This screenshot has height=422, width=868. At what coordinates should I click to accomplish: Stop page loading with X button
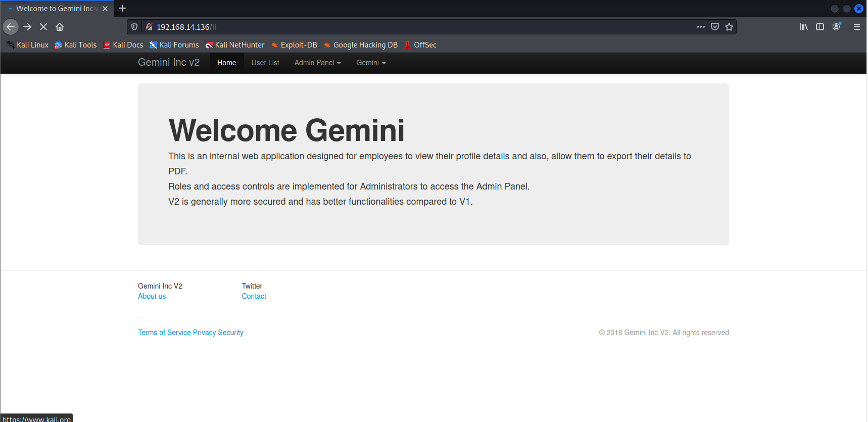43,27
